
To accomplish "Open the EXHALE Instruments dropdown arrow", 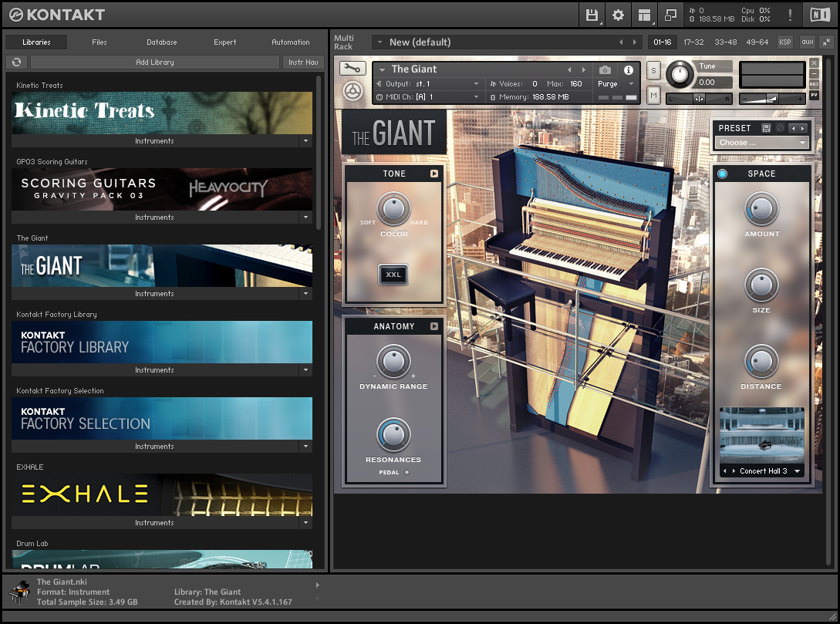I will point(306,523).
